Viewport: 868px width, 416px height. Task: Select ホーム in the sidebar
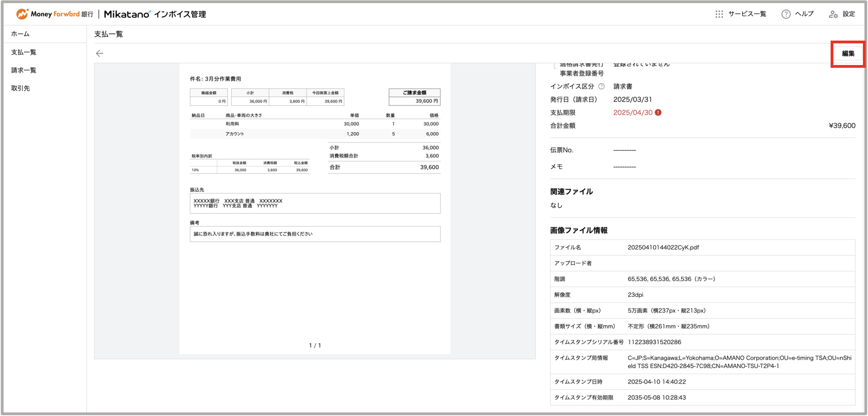point(20,34)
